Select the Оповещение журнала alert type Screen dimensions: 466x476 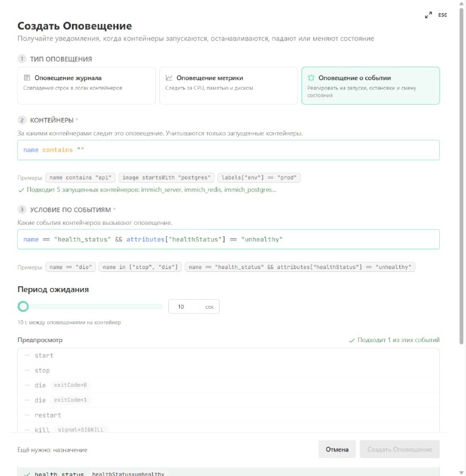pos(86,86)
